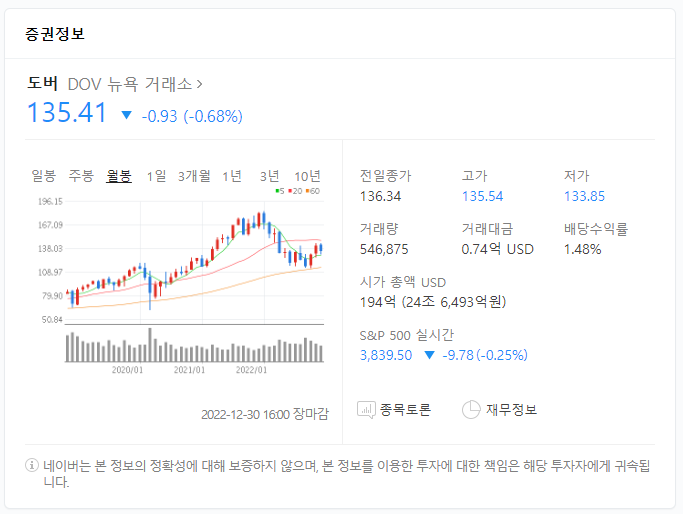Click the change value -0.93 (-0.68%)

(x=192, y=116)
